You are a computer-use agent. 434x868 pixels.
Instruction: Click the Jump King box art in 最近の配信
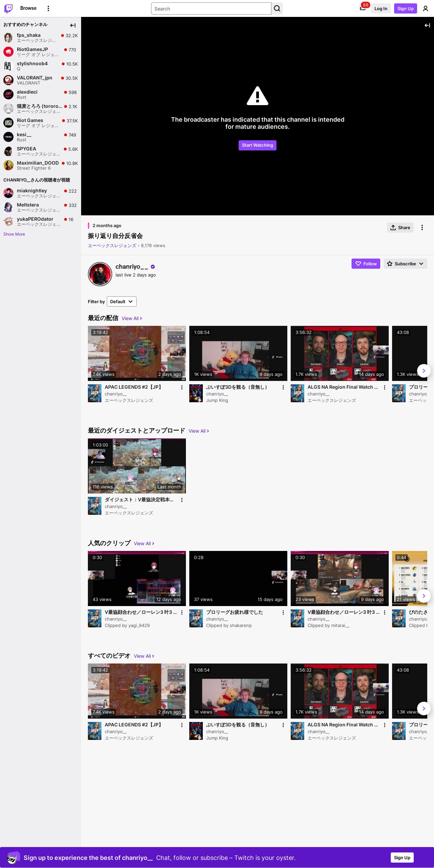coord(196,393)
